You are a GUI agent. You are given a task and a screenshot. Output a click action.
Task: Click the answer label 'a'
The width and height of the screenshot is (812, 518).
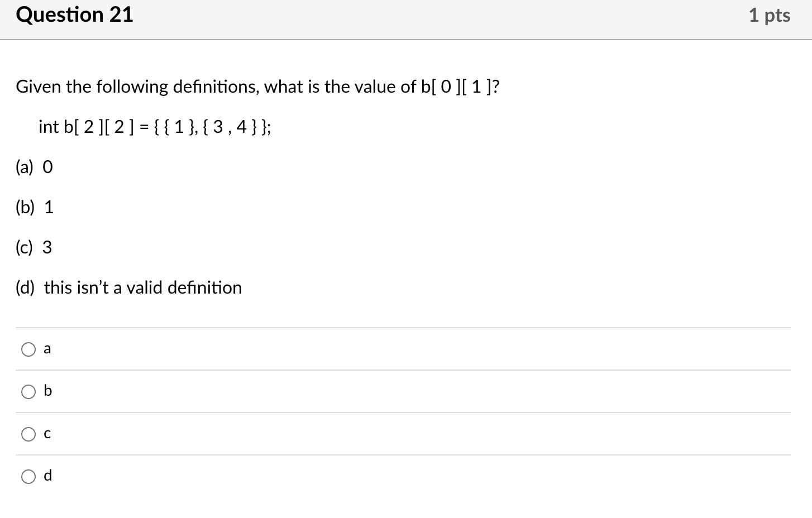click(x=47, y=348)
